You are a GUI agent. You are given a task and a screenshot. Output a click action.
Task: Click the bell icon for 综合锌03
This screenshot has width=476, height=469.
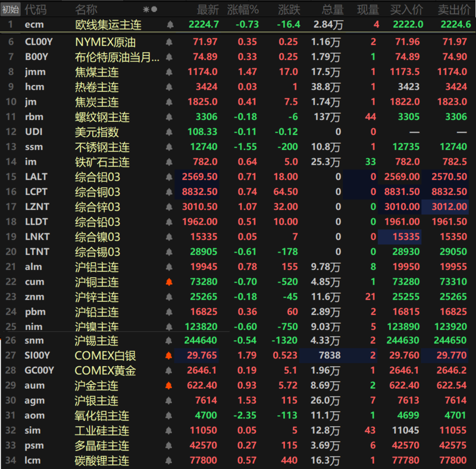[169, 207]
